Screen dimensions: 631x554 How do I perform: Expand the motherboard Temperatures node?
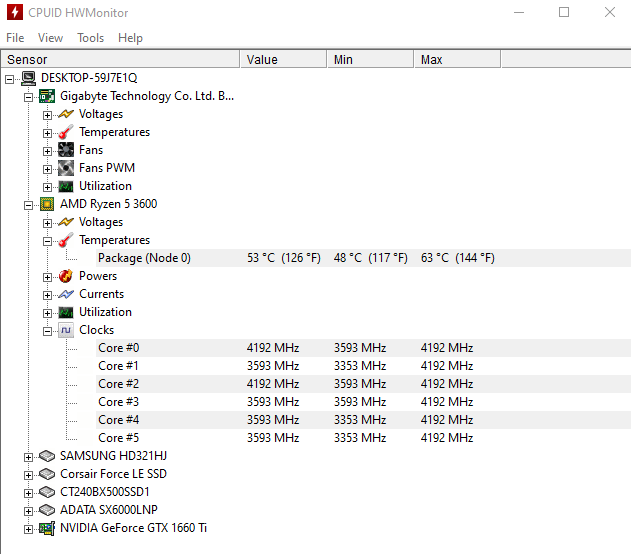(47, 133)
